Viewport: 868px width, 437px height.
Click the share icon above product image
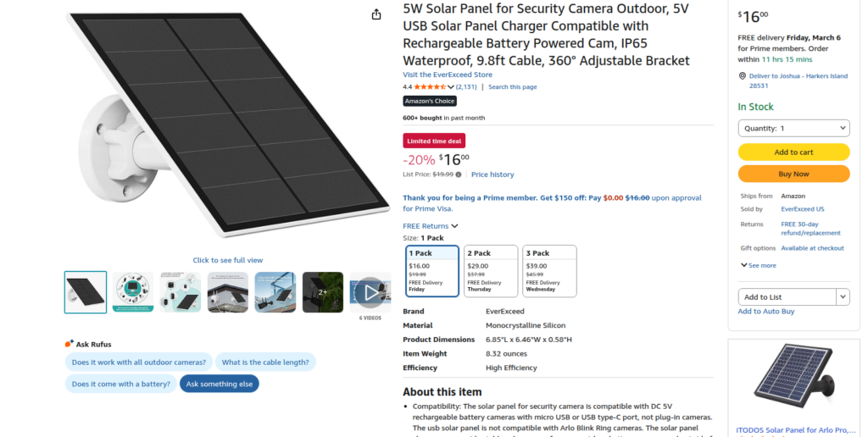pos(376,14)
